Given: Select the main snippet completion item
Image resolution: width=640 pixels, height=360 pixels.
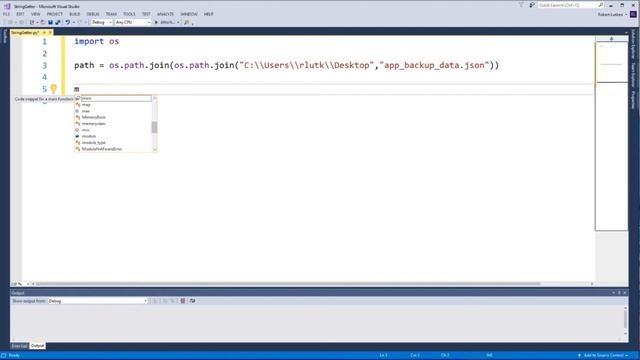Looking at the screenshot, I should click(x=113, y=98).
